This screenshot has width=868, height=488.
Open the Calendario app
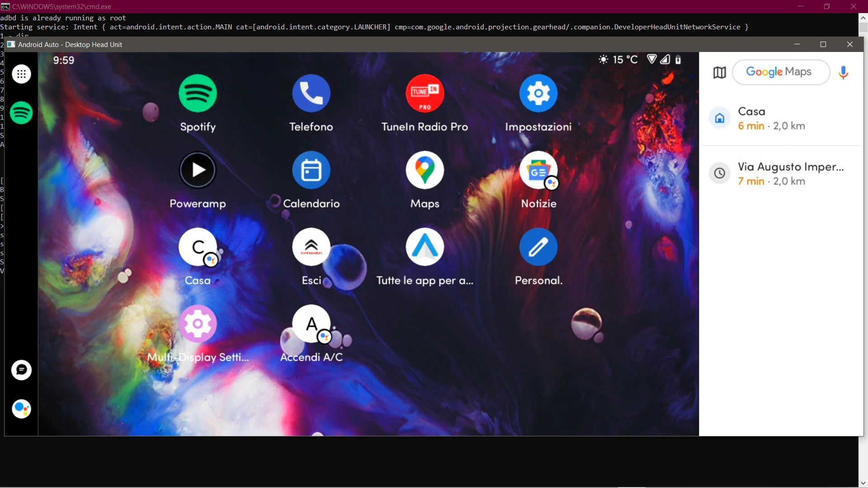311,170
